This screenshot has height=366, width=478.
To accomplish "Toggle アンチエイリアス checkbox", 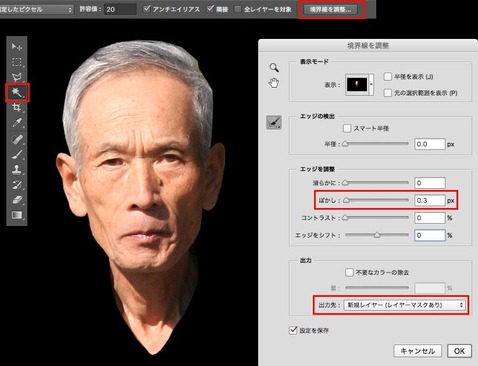I will coord(147,9).
